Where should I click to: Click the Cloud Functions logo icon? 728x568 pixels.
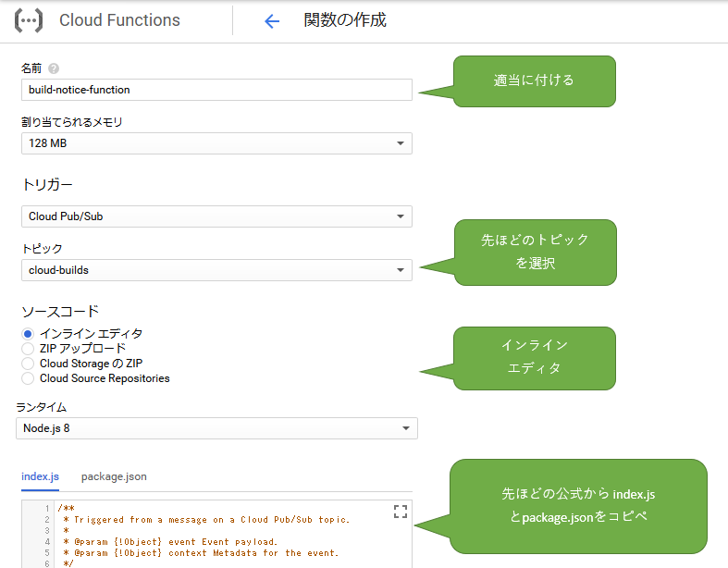tap(29, 20)
